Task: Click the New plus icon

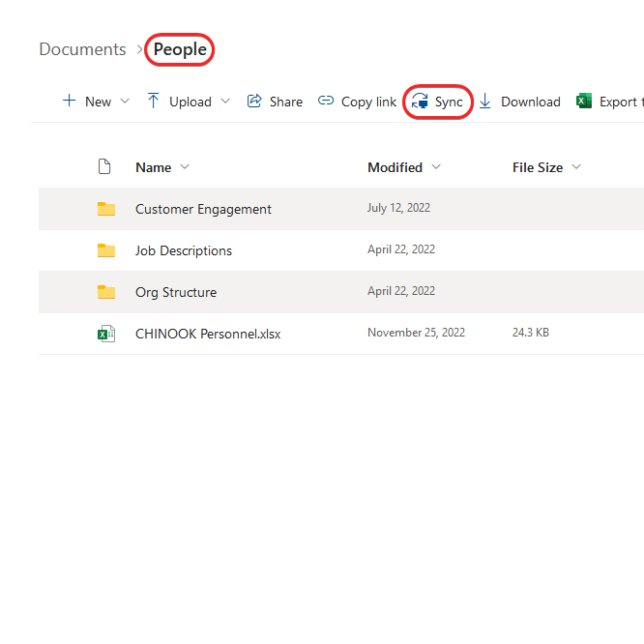Action: (69, 102)
